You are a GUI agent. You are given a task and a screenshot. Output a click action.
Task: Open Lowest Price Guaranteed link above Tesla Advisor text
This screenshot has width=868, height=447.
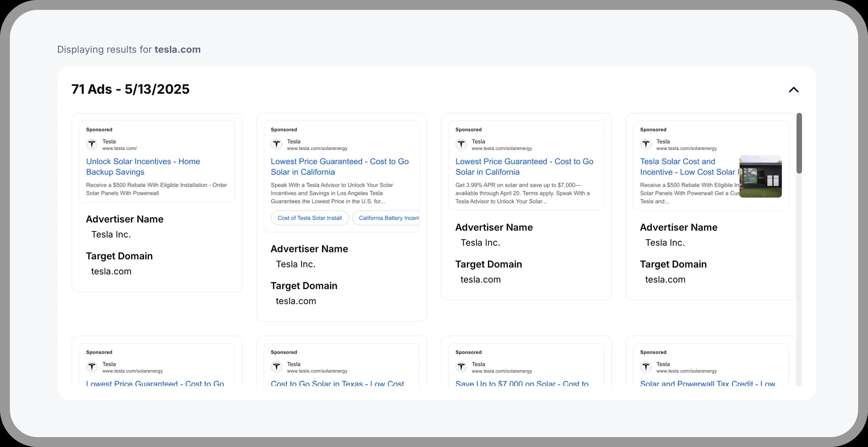click(x=340, y=166)
